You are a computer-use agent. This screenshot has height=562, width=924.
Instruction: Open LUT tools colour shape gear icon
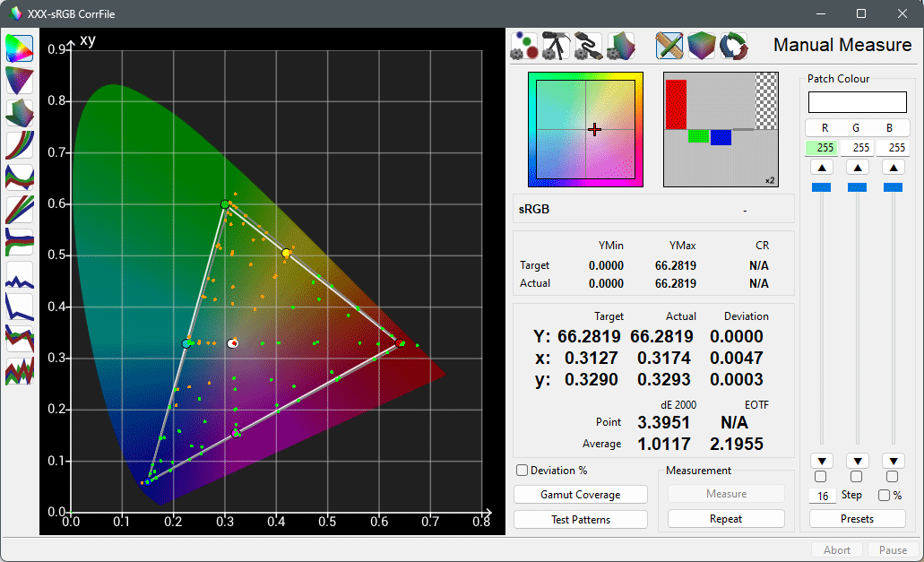620,46
